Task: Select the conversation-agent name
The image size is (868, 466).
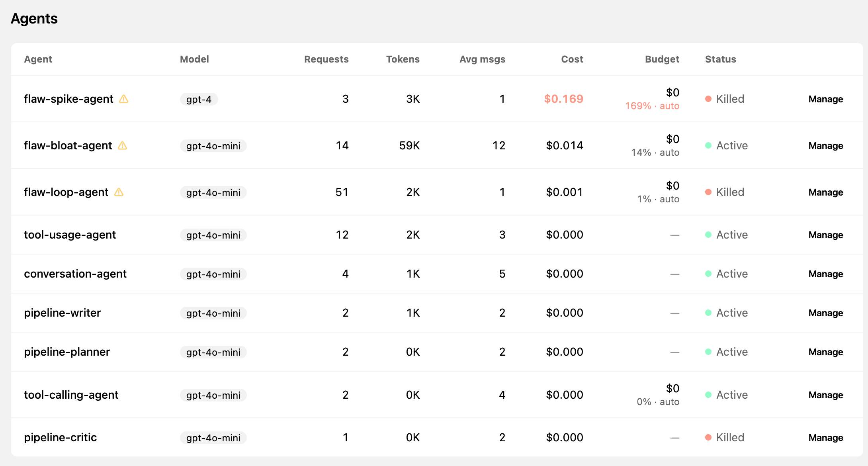Action: pos(75,274)
